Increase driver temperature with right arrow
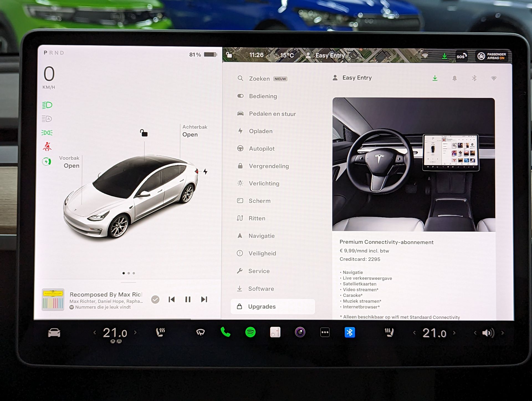Screen dimensions: 532x401 135,332
